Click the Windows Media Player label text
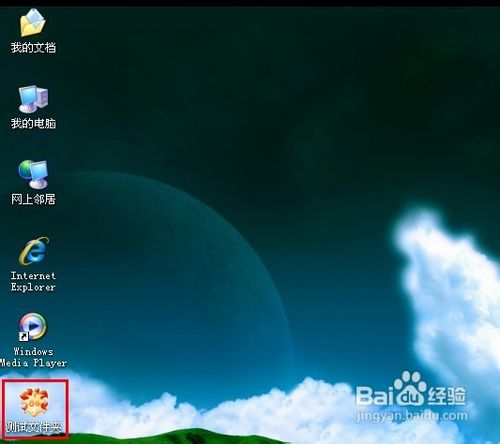This screenshot has height=444, width=500. point(33,357)
